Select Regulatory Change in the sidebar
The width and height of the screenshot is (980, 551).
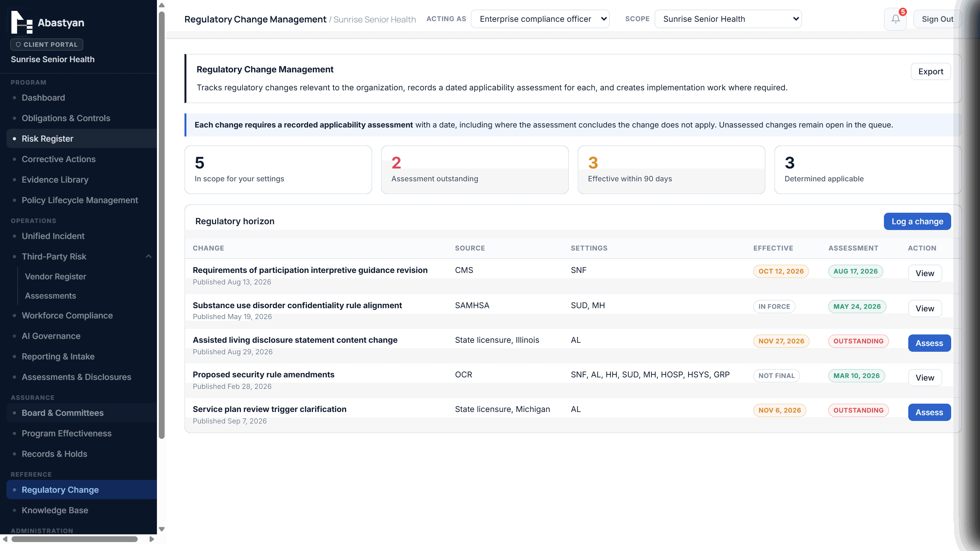(81, 490)
